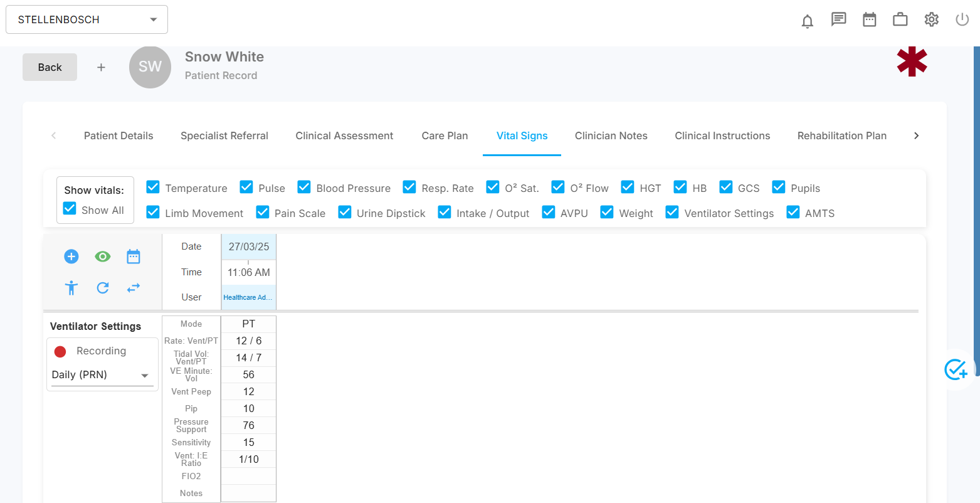Switch to the Clinician Notes tab
Image resolution: width=980 pixels, height=503 pixels.
tap(611, 135)
